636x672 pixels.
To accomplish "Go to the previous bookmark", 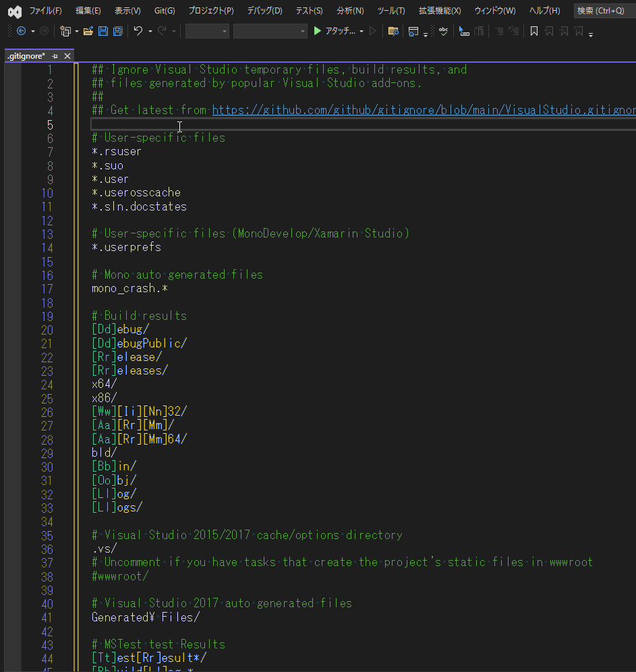I will point(549,31).
